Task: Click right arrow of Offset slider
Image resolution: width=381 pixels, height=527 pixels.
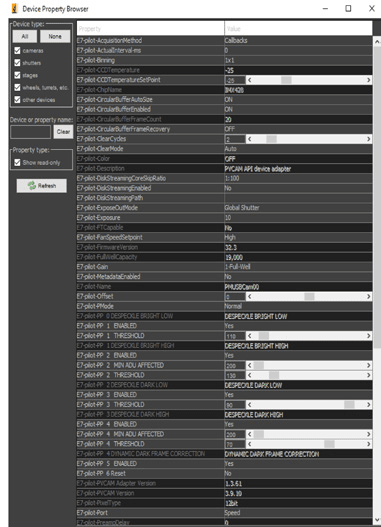Action: pyautogui.click(x=369, y=296)
